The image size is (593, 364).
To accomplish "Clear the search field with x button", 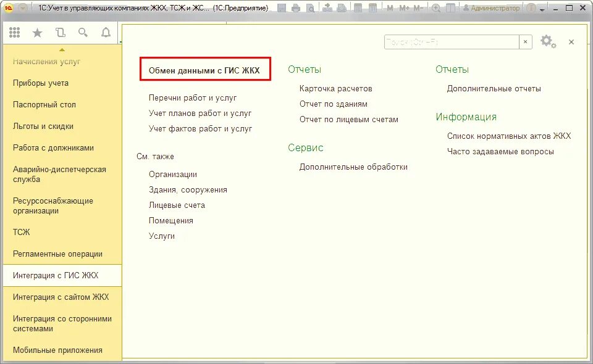I will tap(525, 42).
